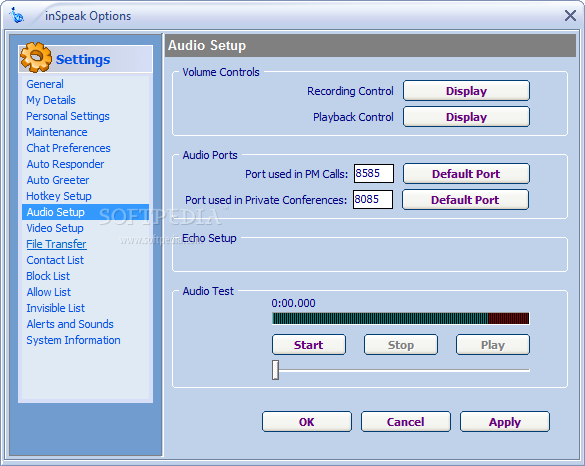Reset PM Calls to Default Port
This screenshot has width=585, height=466.
coord(466,173)
